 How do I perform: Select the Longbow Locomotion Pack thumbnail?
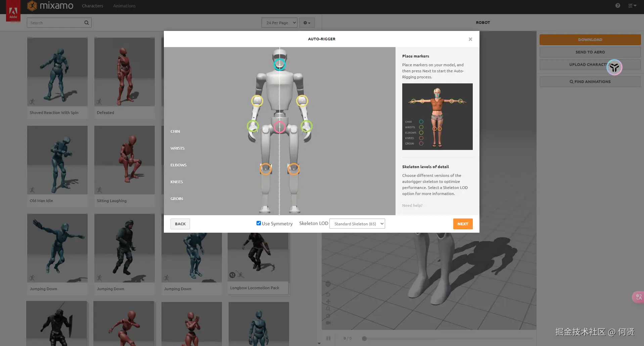click(258, 257)
